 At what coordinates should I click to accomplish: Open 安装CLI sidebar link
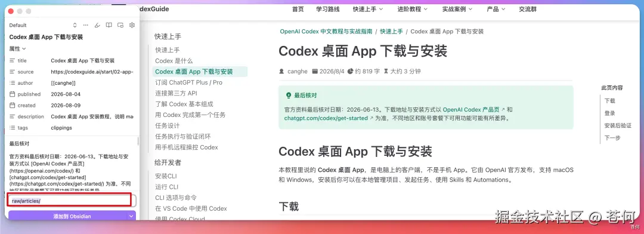[x=166, y=176]
